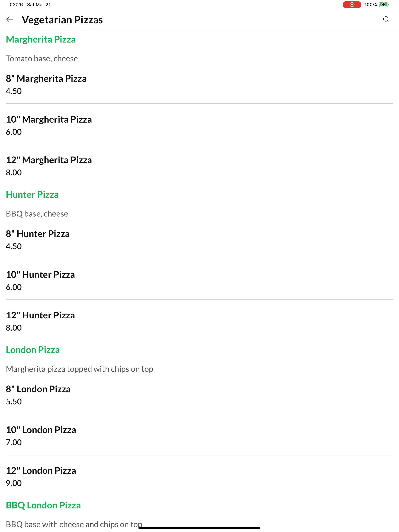Tap the BBQ London Pizza heading
Screen dimensions: 399x532
(43, 505)
